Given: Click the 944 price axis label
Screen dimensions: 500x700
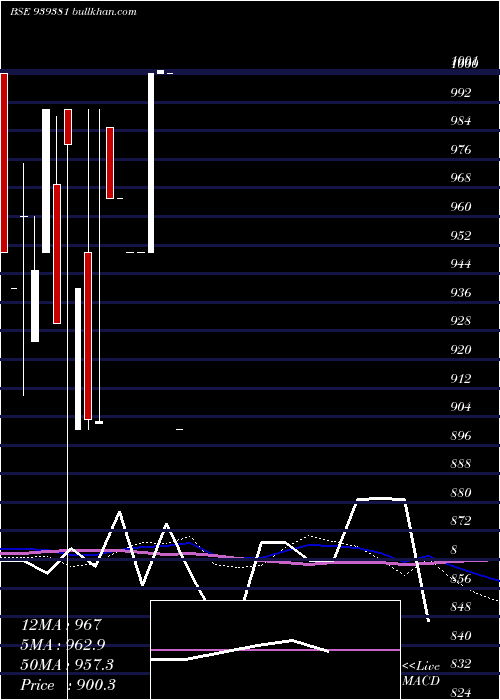Looking at the screenshot, I should (461, 264).
